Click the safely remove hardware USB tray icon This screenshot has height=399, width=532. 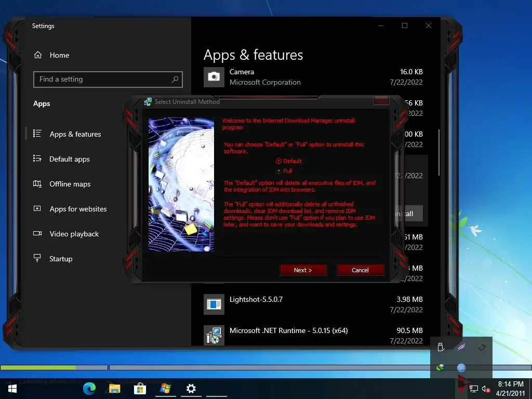441,347
